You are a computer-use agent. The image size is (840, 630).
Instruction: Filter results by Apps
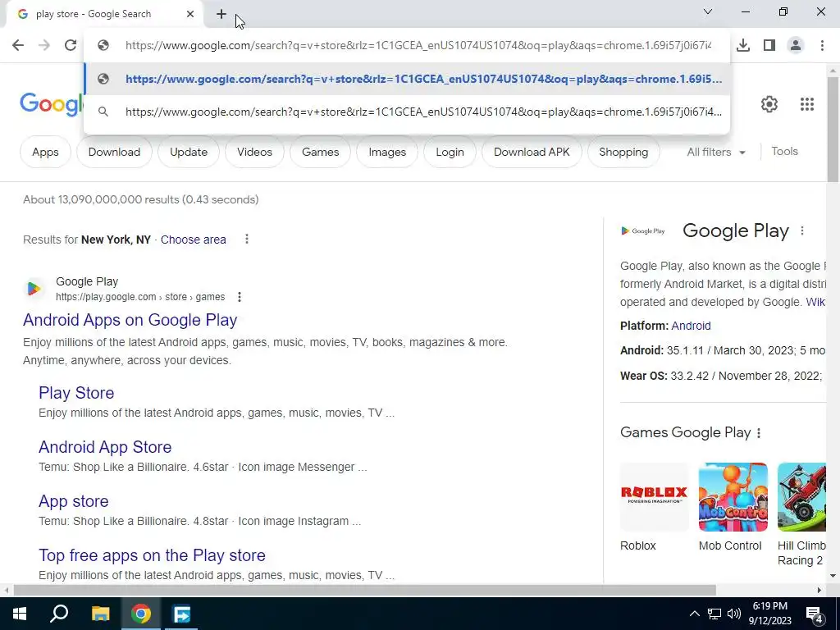pos(45,152)
